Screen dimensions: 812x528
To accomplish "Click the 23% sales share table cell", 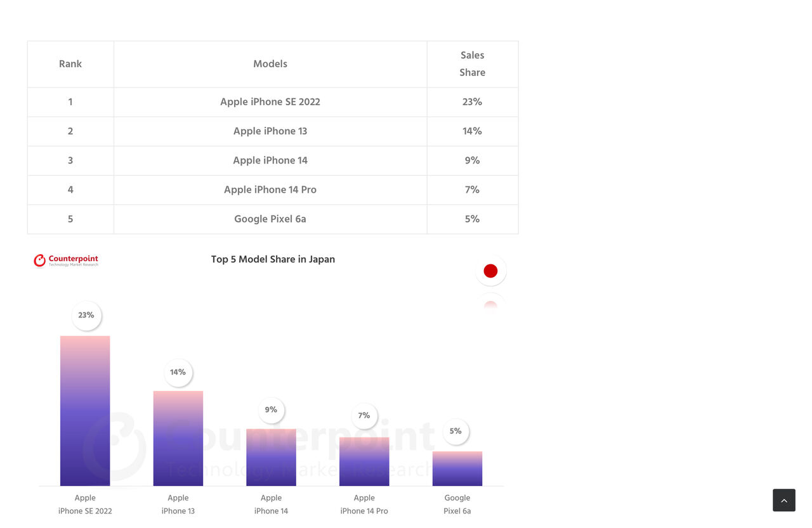I will (x=473, y=102).
